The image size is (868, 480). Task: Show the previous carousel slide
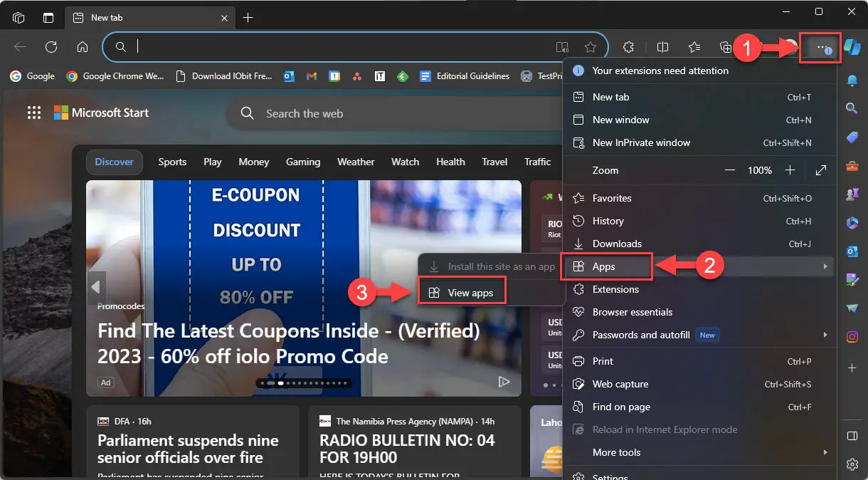[95, 288]
